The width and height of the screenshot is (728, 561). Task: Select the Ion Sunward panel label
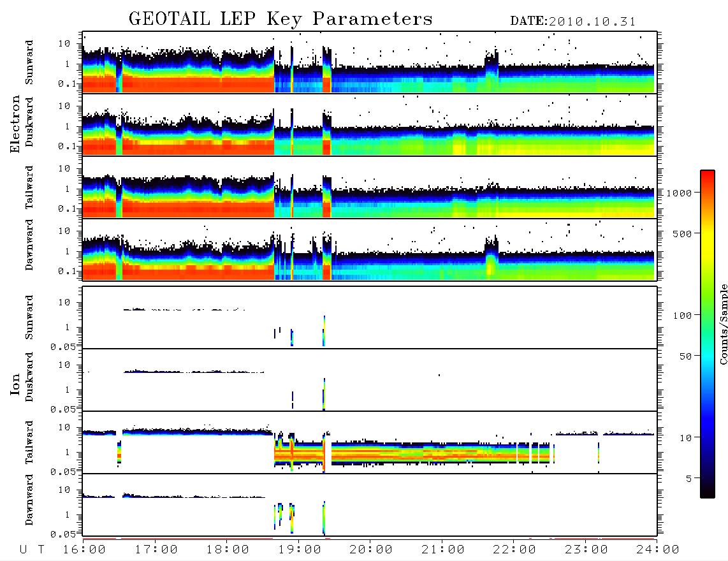(29, 317)
